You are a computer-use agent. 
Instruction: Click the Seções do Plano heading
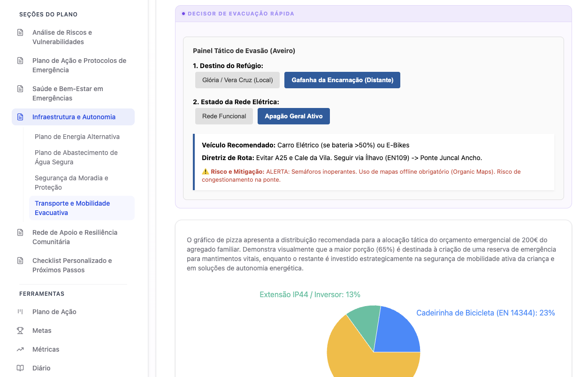coord(48,15)
